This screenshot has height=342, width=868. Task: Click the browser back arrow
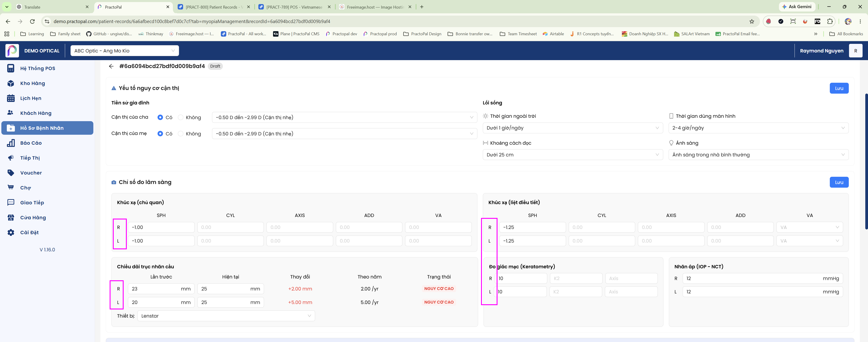click(8, 21)
